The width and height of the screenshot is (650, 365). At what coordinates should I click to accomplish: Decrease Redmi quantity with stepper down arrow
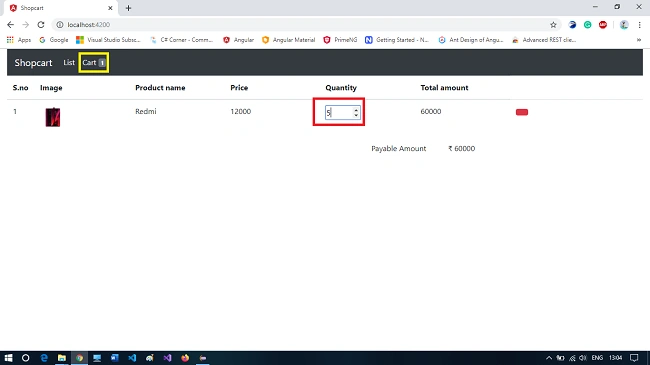tap(356, 115)
